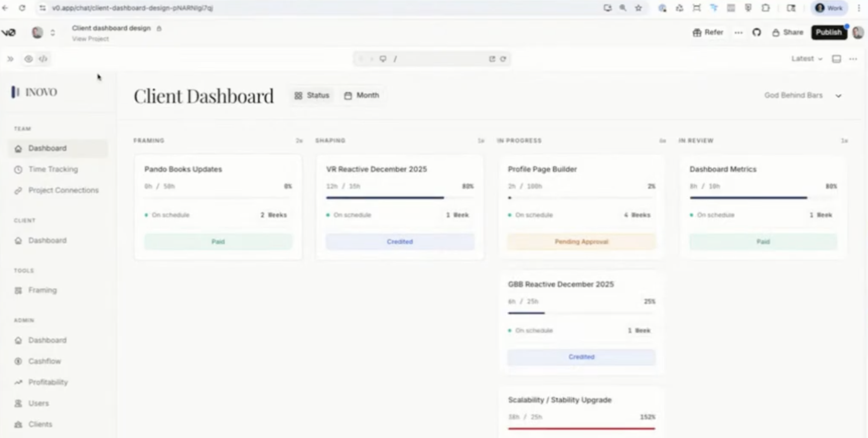Open preview in new tab icon

coord(492,59)
